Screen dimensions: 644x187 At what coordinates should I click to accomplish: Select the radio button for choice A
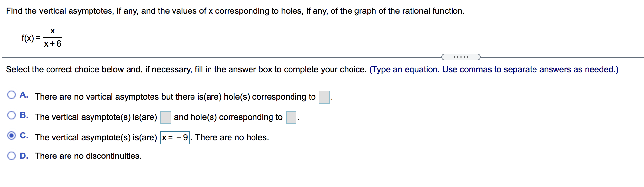[11, 95]
